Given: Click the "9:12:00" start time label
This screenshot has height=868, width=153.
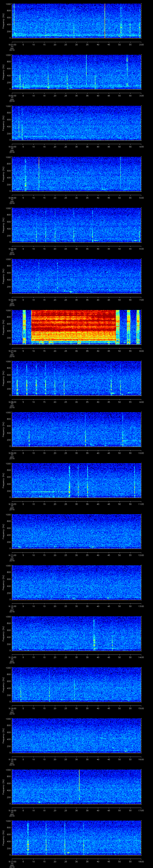Looking at the screenshot, I should click(x=12, y=606).
